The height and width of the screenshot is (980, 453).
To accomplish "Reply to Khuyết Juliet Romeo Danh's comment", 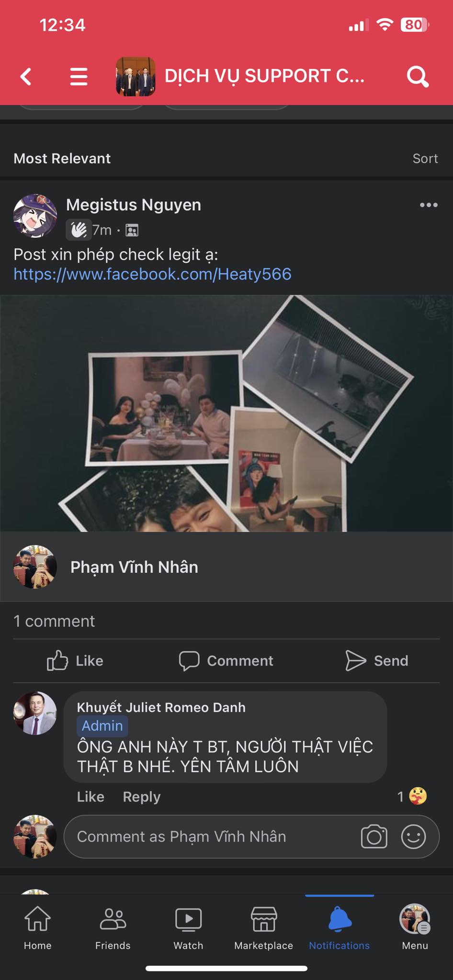I will pos(142,797).
